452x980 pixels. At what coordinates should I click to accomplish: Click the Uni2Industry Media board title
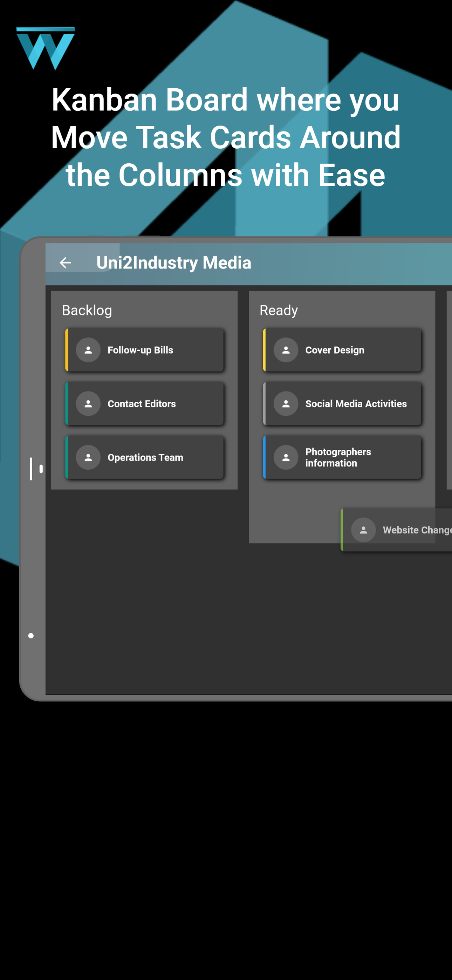click(174, 263)
